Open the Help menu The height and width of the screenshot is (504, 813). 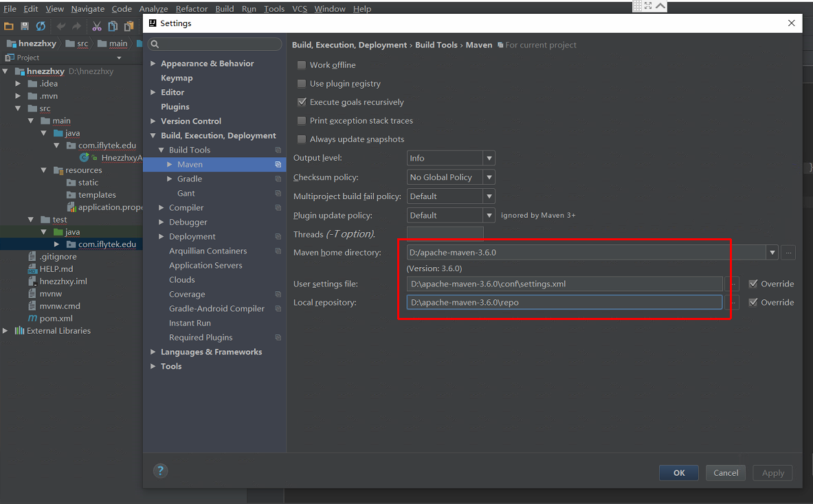point(362,9)
